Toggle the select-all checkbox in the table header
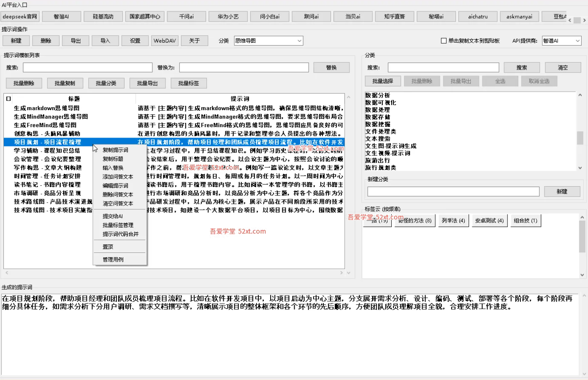Viewport: 588px width, 380px height. (8, 99)
